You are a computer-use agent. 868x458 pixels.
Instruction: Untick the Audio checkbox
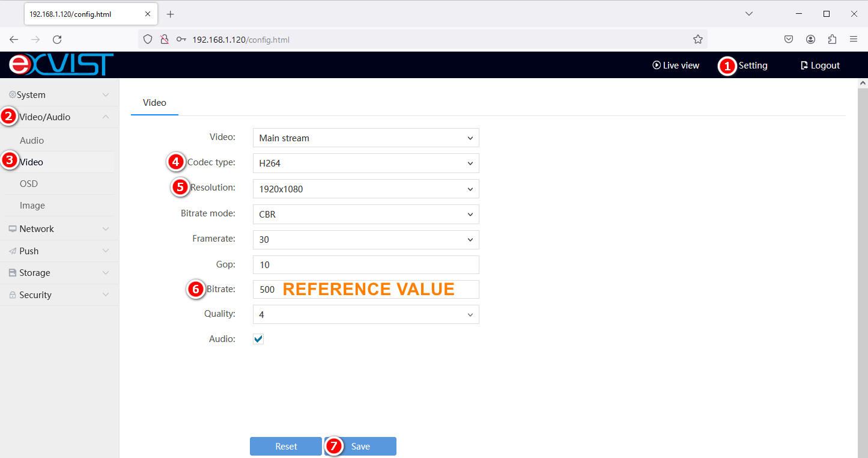click(x=258, y=339)
